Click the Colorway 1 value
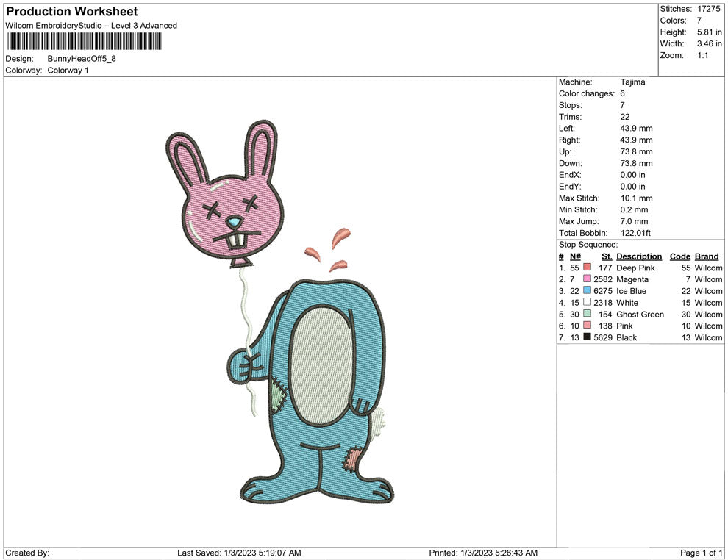This screenshot has height=560, width=728. tap(68, 70)
